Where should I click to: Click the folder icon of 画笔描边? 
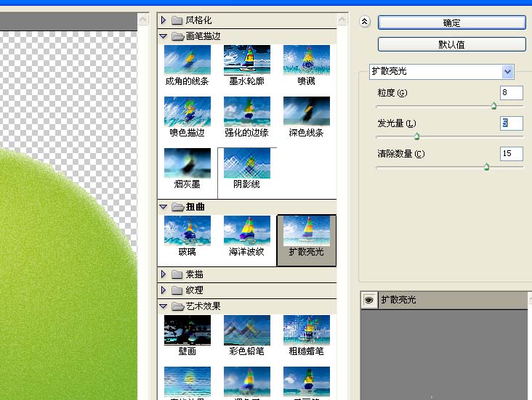177,36
